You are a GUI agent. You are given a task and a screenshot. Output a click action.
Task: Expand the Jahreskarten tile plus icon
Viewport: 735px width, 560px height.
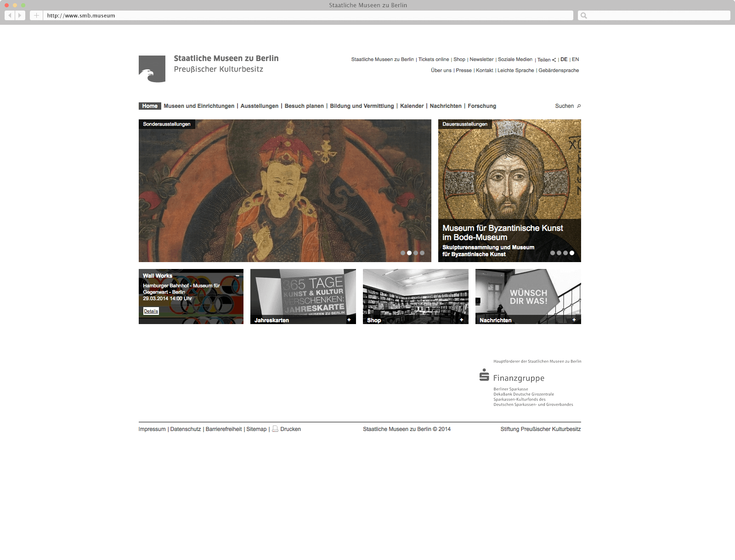349,320
